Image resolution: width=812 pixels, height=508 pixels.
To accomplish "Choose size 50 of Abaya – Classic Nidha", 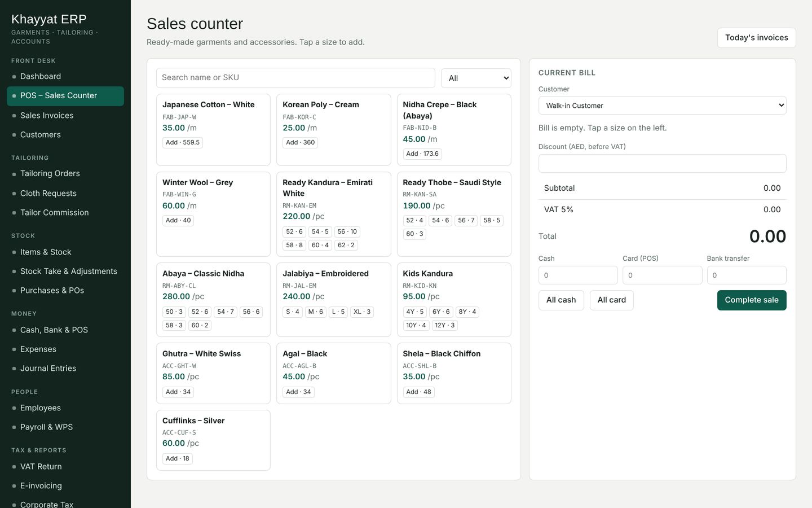I will (174, 312).
